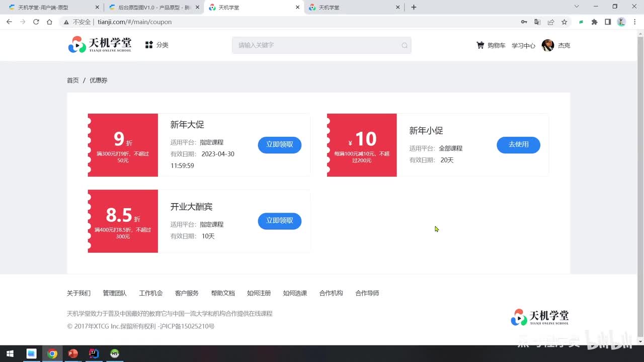Open the Chrome profile avatar

coord(621,22)
